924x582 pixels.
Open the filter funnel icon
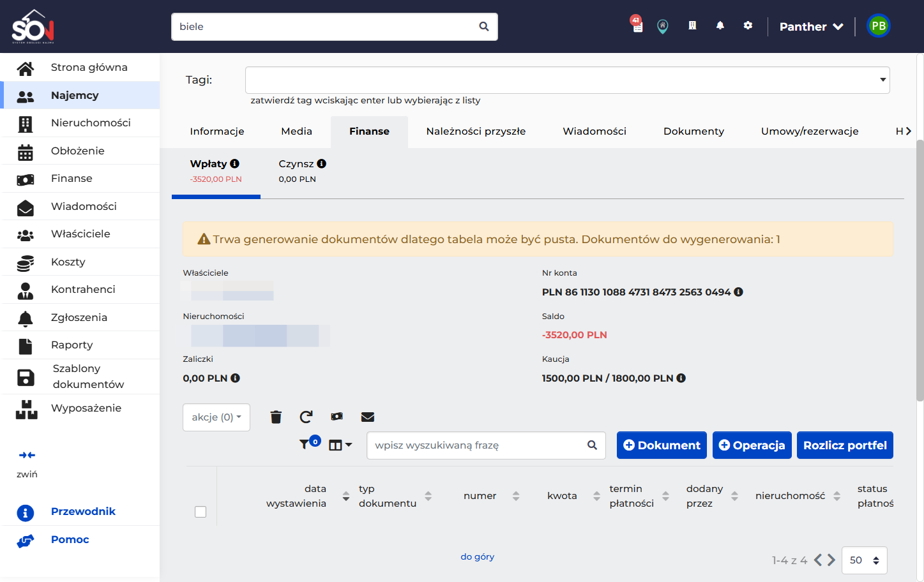(x=304, y=445)
